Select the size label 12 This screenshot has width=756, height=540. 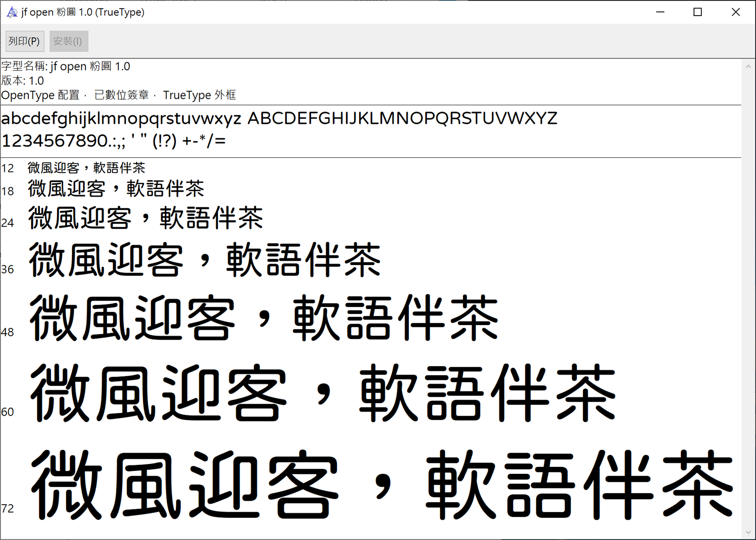[x=7, y=168]
